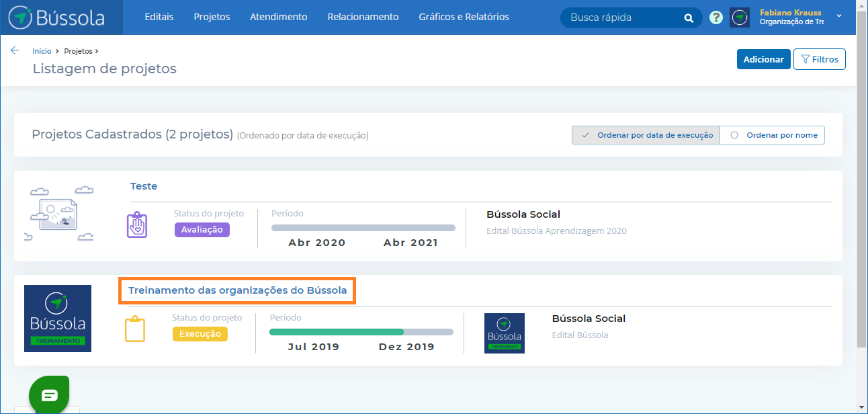Click the Projetos Cadastrados heading
The height and width of the screenshot is (414, 868).
pos(132,134)
